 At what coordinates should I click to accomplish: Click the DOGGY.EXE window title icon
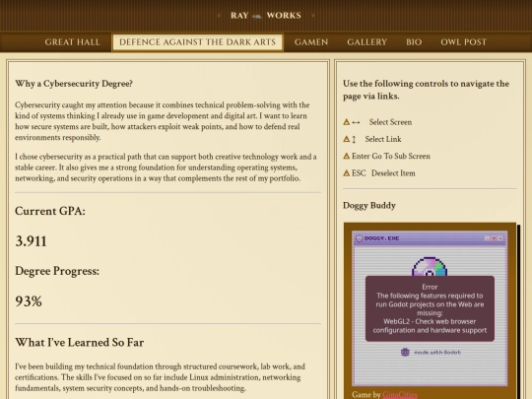click(x=360, y=238)
